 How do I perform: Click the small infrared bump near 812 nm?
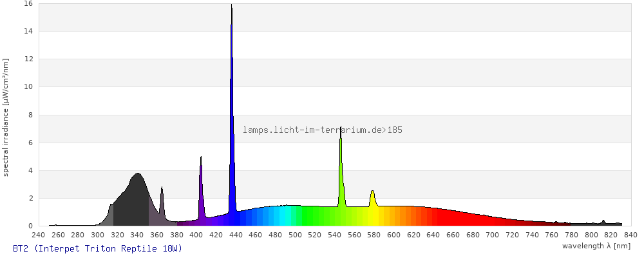[x=603, y=223]
